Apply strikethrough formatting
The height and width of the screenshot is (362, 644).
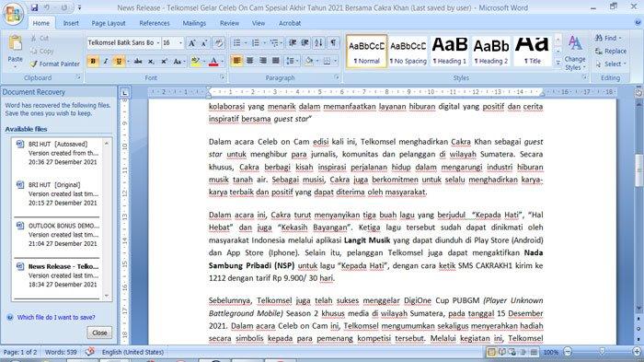138,62
